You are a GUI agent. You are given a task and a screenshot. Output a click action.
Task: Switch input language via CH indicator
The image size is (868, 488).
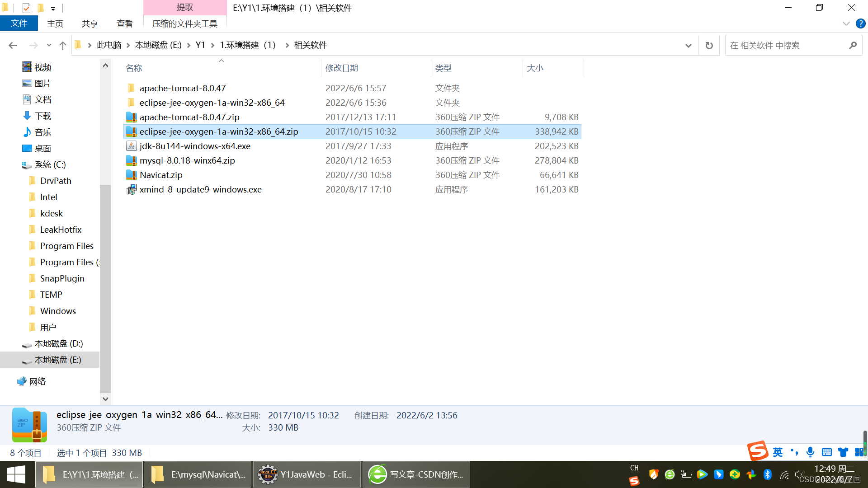tap(634, 468)
